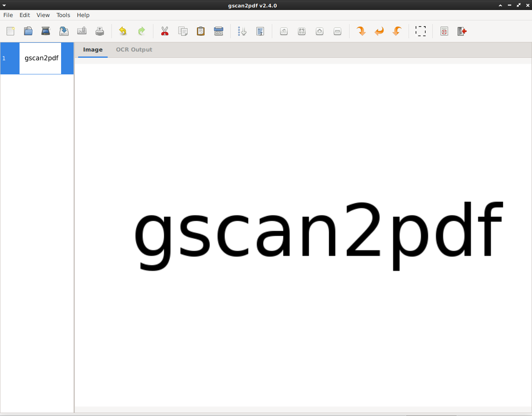Renumber the document pages
532x416 pixels.
(x=241, y=31)
